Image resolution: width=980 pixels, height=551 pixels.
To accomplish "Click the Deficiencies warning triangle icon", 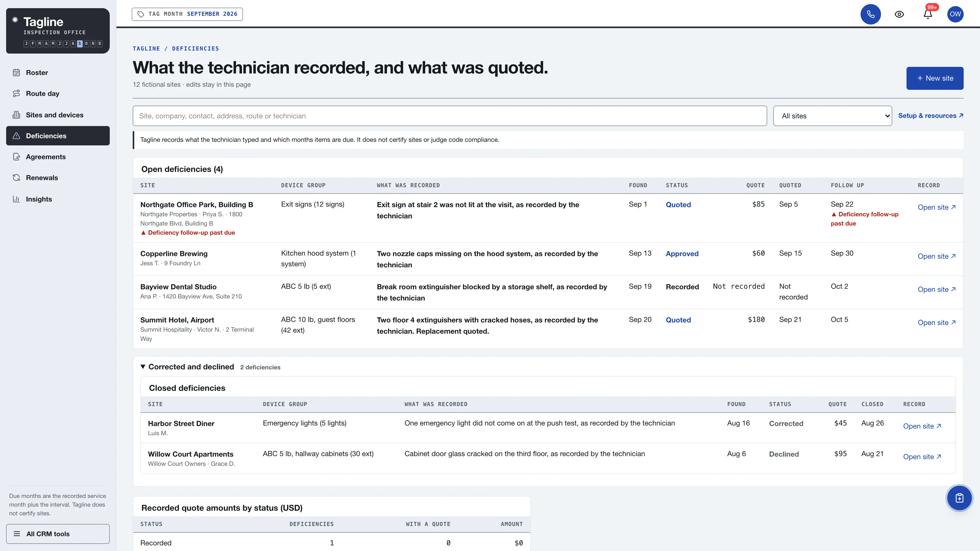I will (x=16, y=136).
